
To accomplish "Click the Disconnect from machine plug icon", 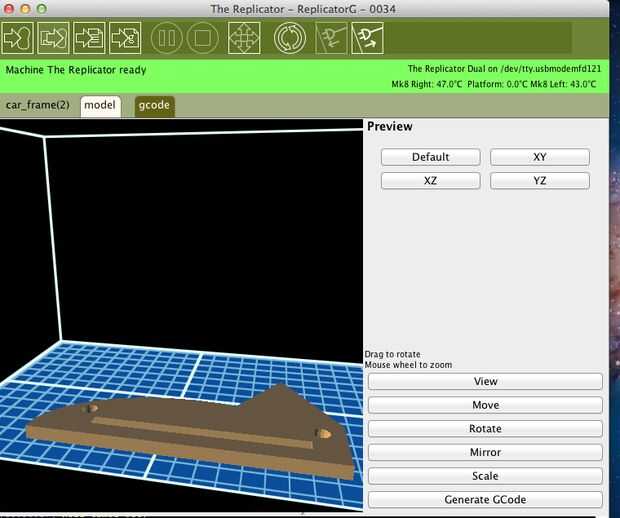I will coord(367,38).
